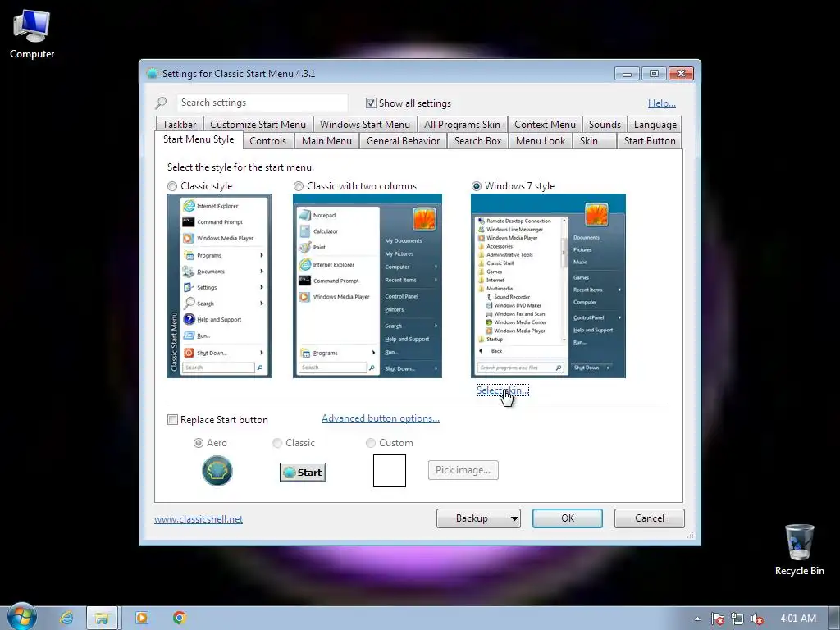Open the Help... link
Viewport: 840px width, 630px height.
coord(662,103)
